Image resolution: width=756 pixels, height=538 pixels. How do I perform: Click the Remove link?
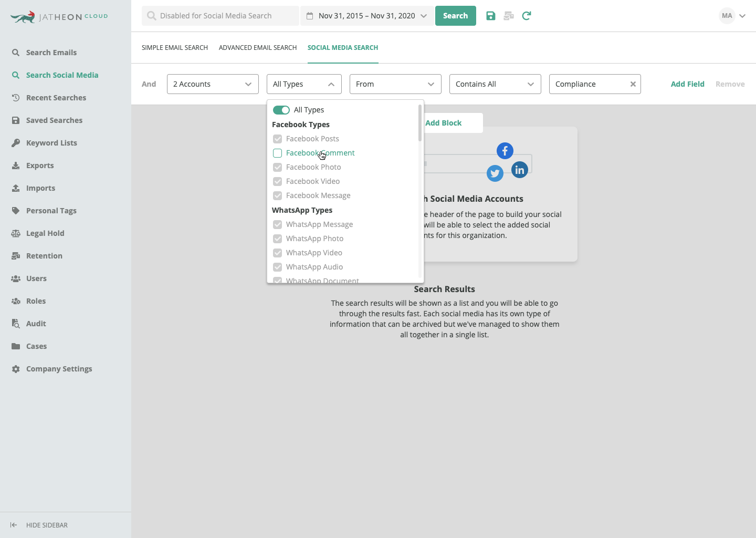[730, 84]
